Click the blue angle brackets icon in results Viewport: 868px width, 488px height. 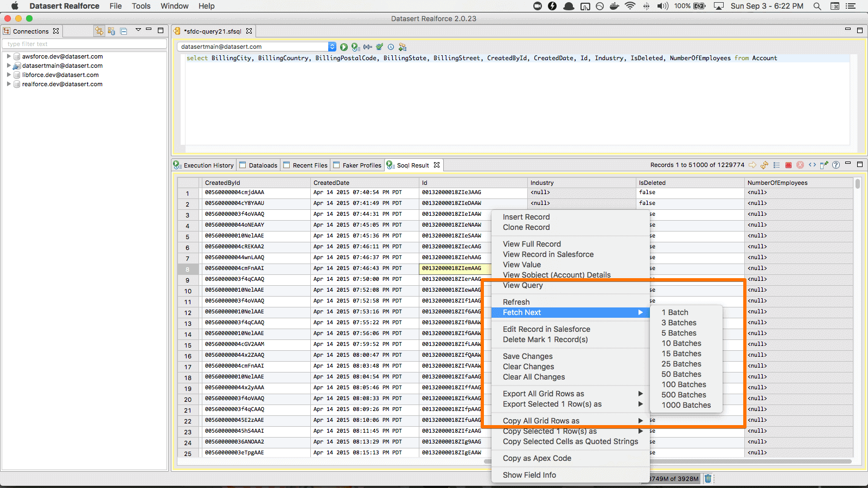click(x=812, y=165)
